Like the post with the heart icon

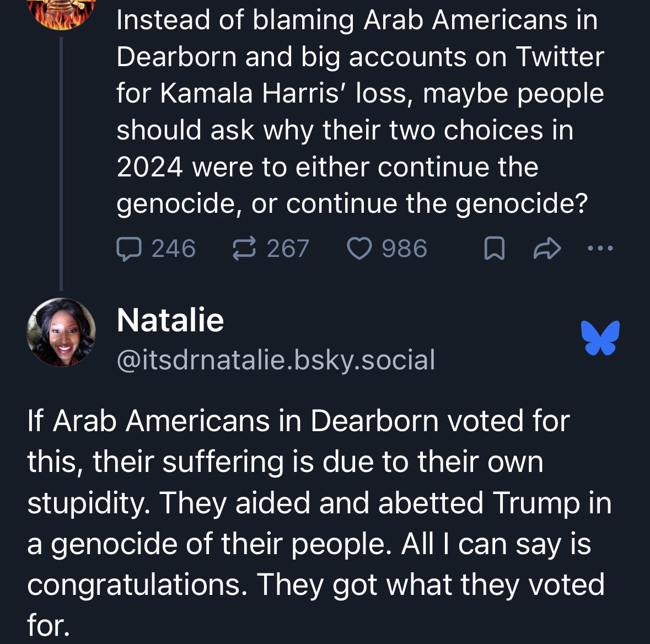pyautogui.click(x=358, y=249)
